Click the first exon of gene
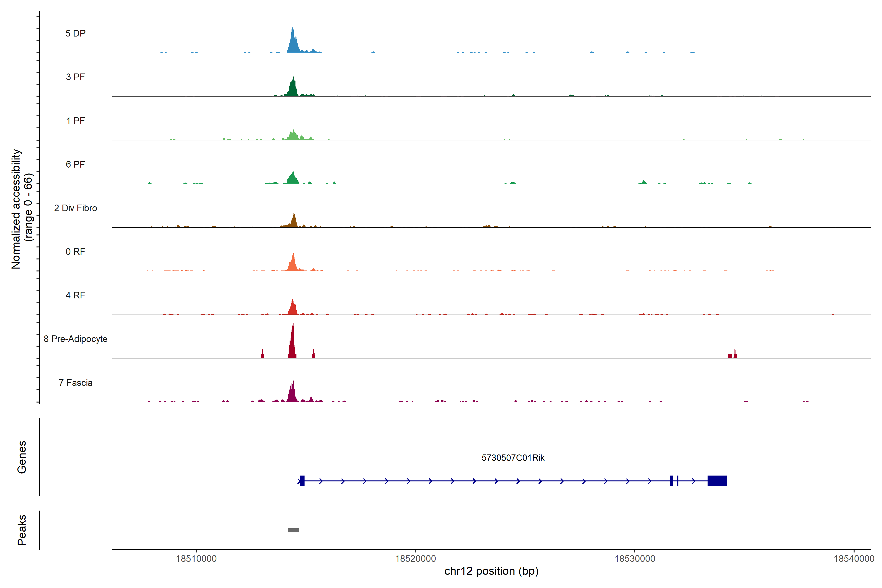Screen dimensions: 882x588 click(302, 481)
